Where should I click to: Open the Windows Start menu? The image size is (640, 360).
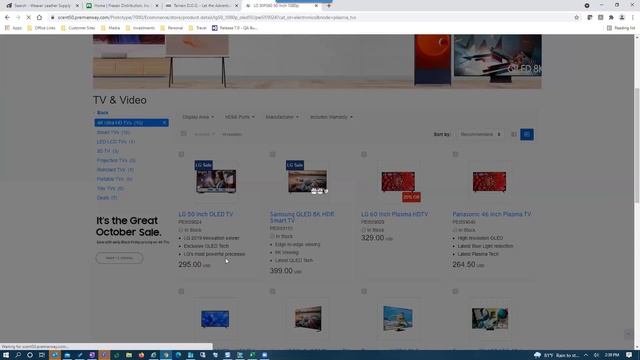pos(6,355)
